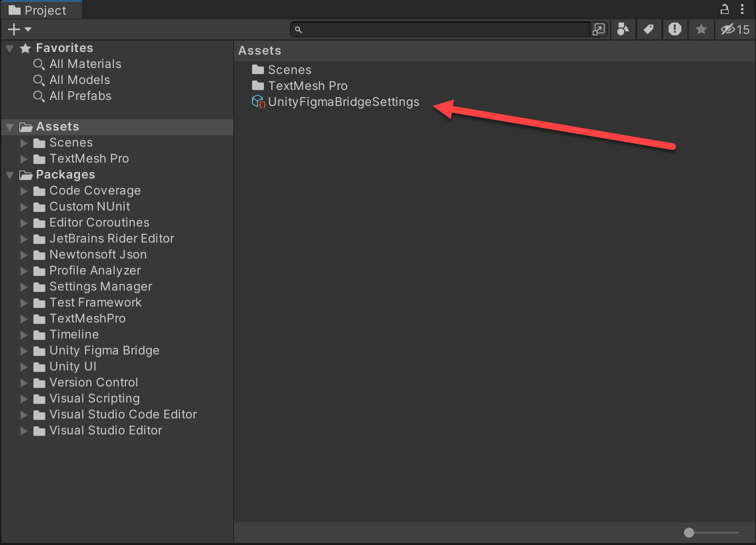The width and height of the screenshot is (756, 545).
Task: Toggle the Project panel lock icon
Action: pos(724,9)
